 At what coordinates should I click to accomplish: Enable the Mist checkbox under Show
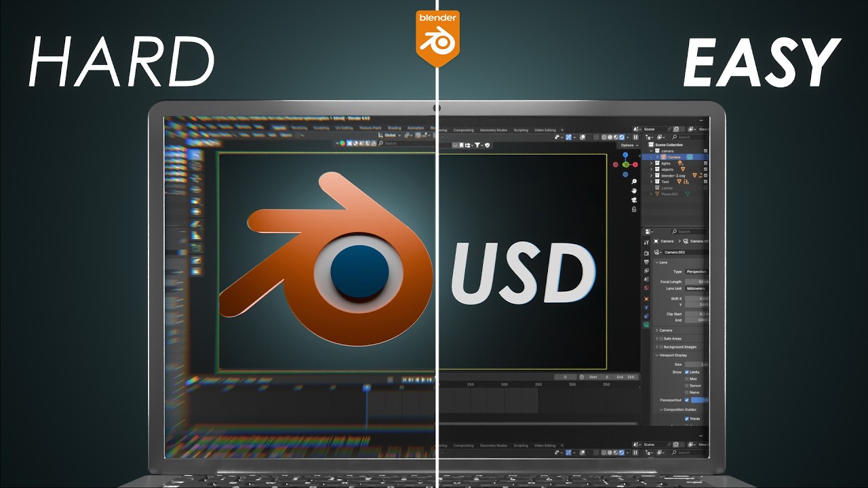tap(687, 379)
